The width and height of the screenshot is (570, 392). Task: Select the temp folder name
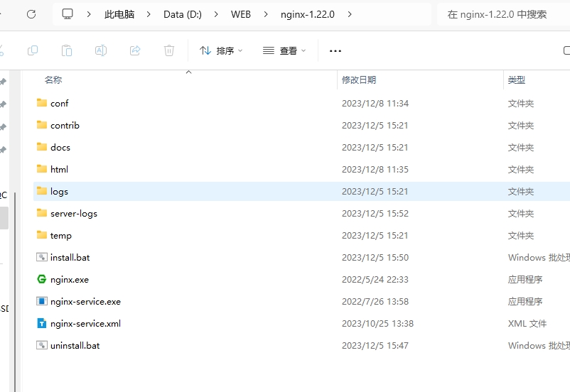(60, 236)
